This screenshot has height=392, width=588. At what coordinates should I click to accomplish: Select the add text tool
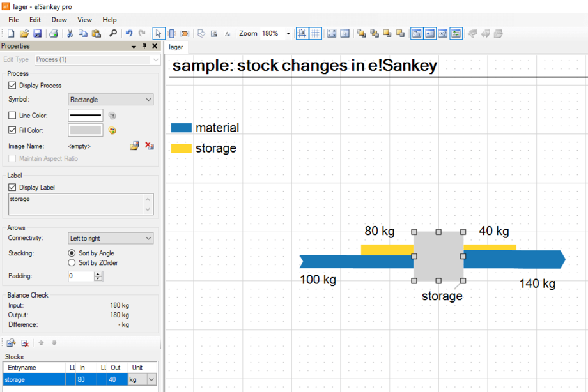[228, 34]
